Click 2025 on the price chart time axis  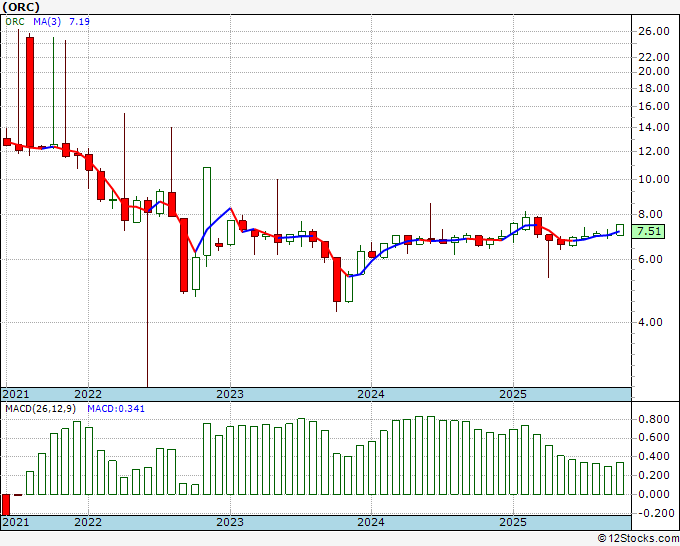pos(513,394)
